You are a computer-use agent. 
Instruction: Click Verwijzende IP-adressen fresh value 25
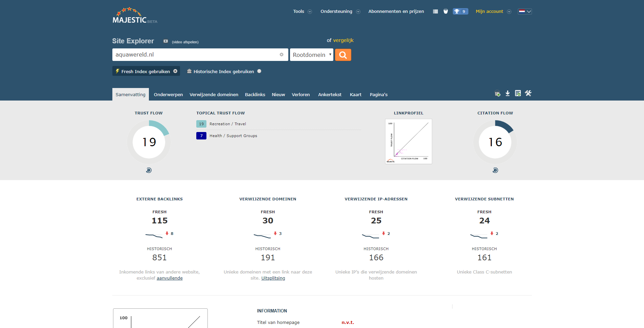point(376,221)
